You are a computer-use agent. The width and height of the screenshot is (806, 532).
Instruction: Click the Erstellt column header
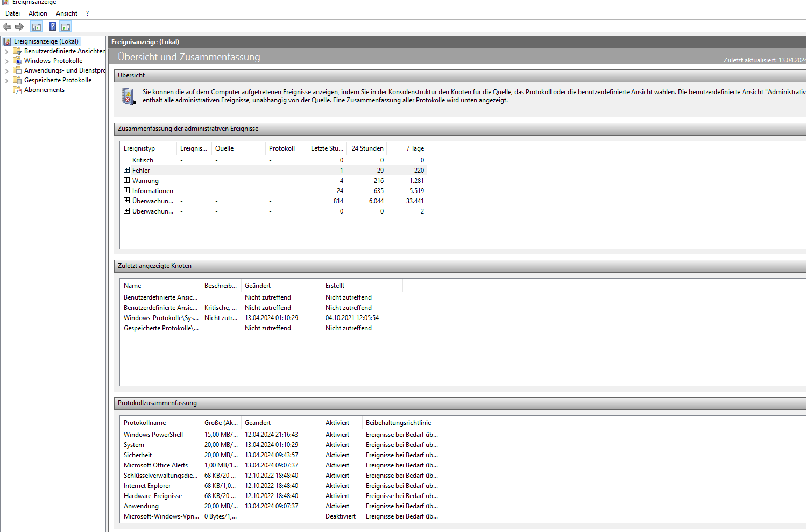362,286
